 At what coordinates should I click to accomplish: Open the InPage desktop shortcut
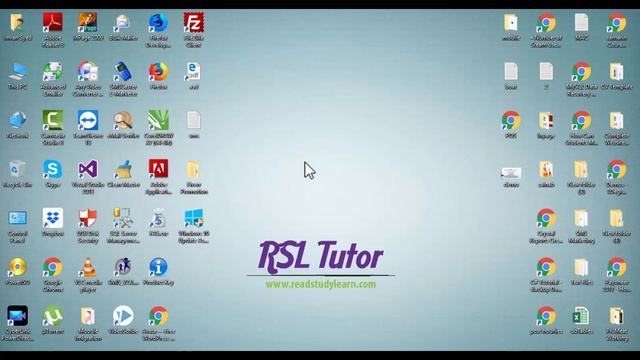[x=88, y=22]
